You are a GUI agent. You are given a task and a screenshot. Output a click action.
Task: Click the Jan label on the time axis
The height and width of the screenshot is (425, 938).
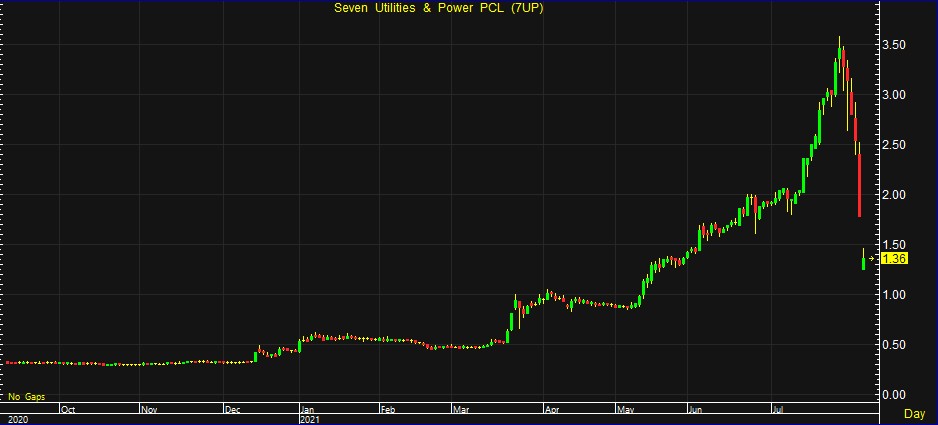308,410
